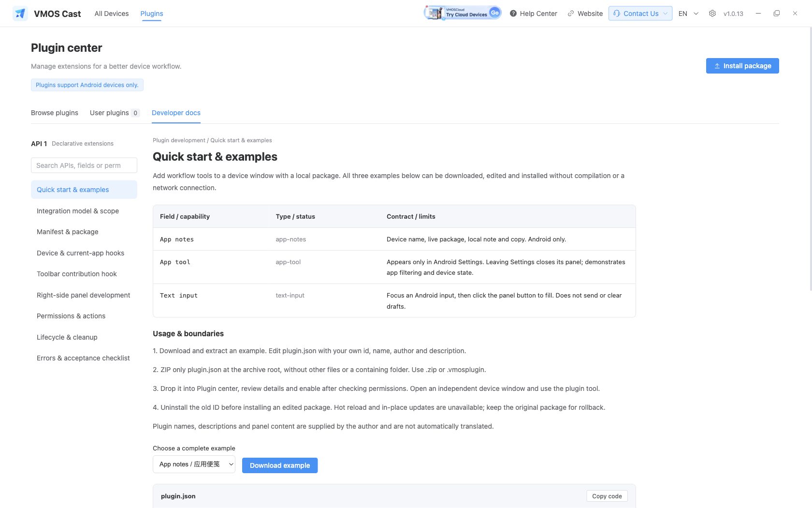This screenshot has height=508, width=812.
Task: Click the Plugins support Android devices only notice
Action: [x=87, y=85]
